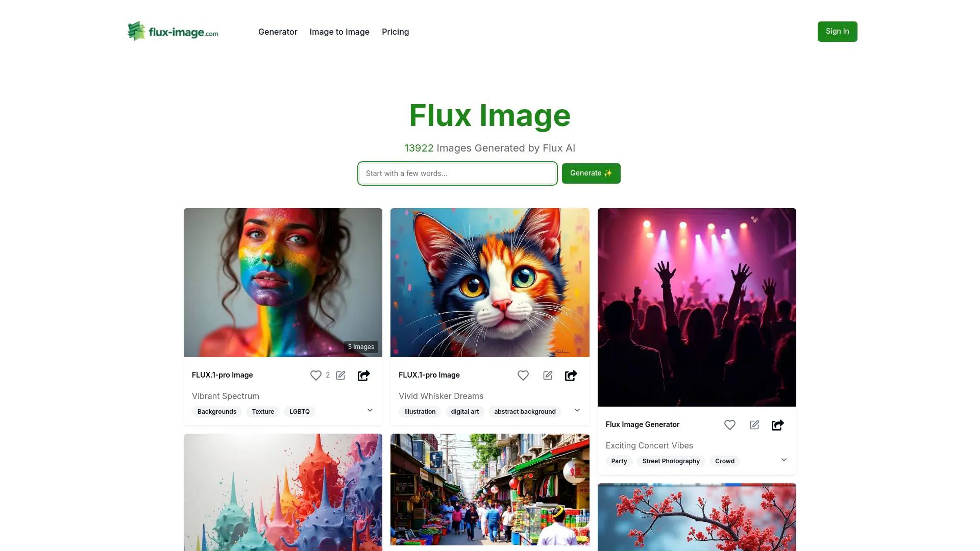Screen dimensions: 980x551
Task: Open the Generator menu item
Action: (x=278, y=31)
